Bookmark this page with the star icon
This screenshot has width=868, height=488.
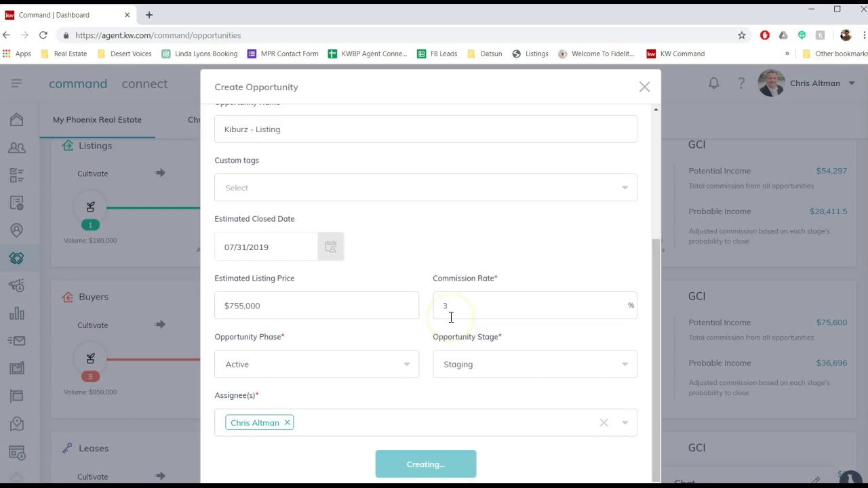pos(742,35)
